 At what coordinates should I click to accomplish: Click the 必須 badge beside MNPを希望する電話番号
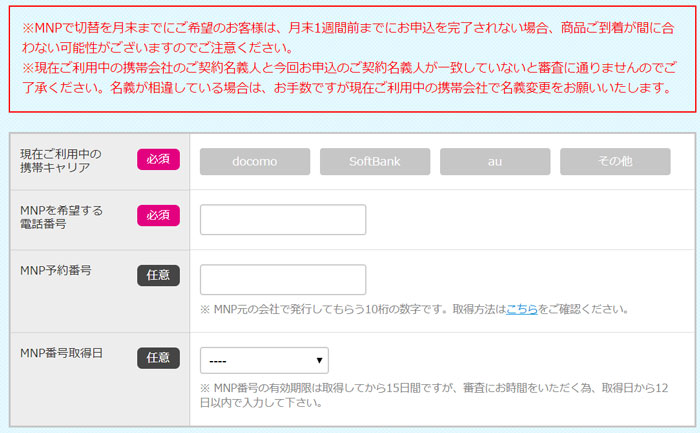click(x=158, y=215)
